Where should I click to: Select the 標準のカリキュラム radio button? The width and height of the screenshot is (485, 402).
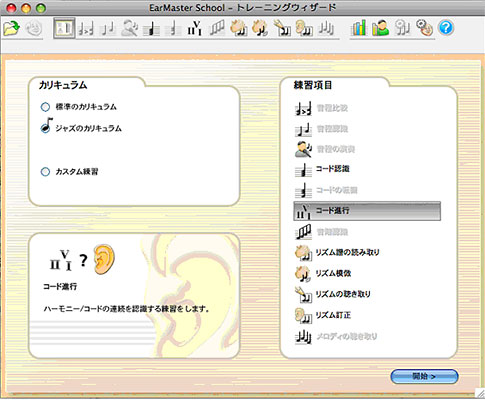coord(45,107)
